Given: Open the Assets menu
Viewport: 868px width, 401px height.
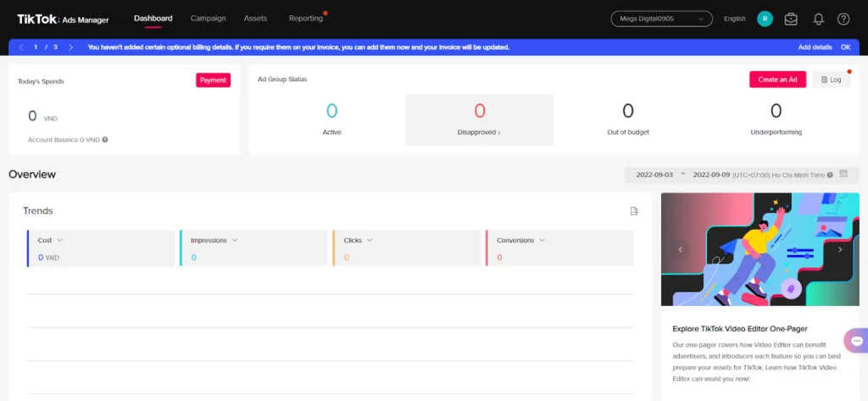Looking at the screenshot, I should [255, 19].
